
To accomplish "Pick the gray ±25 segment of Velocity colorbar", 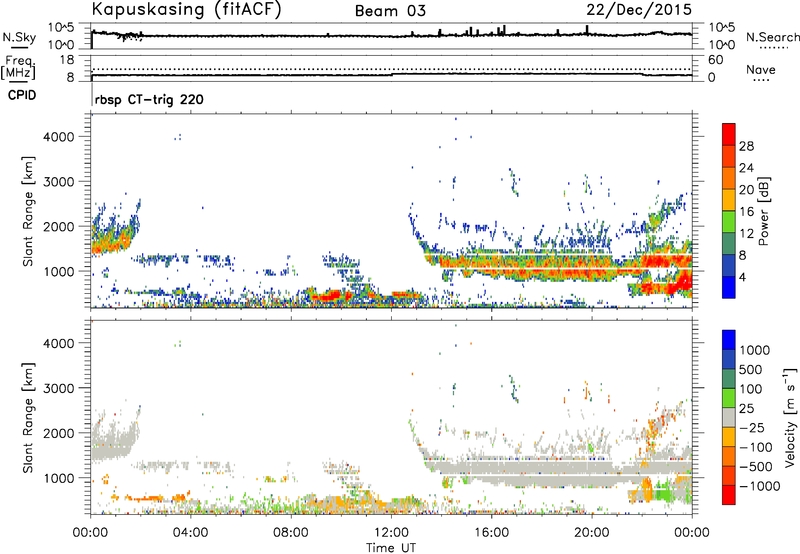I will (x=729, y=417).
